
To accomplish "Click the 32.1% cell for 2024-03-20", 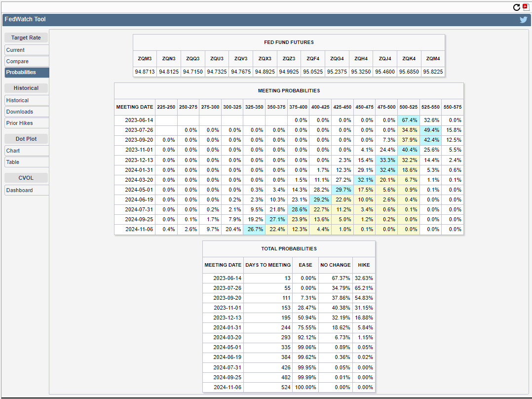I will point(364,180).
